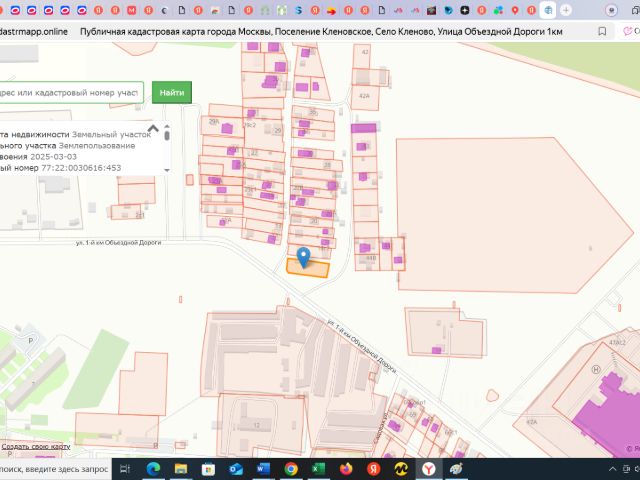Image resolution: width=640 pixels, height=480 pixels.
Task: Focus the cadastral number search field
Action: click(70, 93)
